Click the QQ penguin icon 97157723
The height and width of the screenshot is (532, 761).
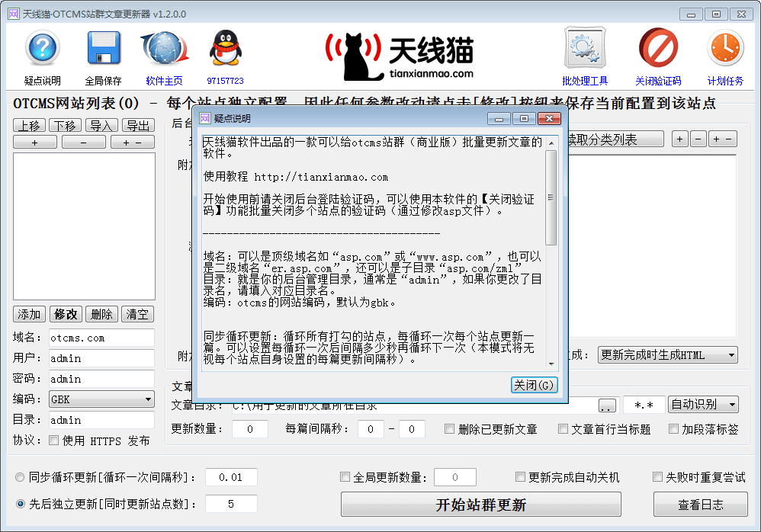(x=225, y=47)
